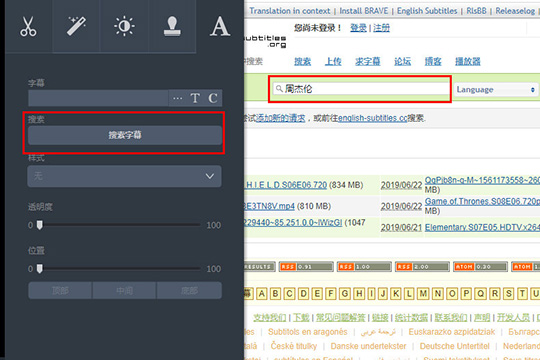The width and height of the screenshot is (540, 360).
Task: Open the 上传 upload menu link
Action: (x=333, y=62)
